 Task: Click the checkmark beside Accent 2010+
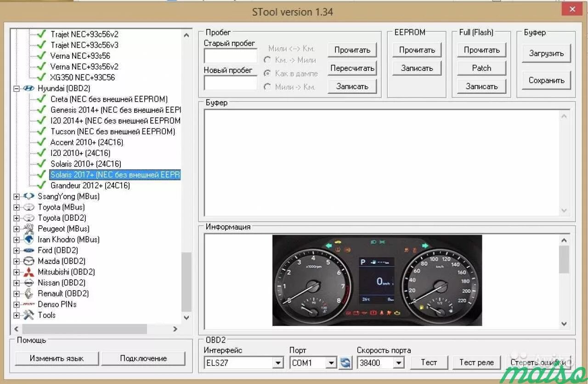(x=42, y=142)
